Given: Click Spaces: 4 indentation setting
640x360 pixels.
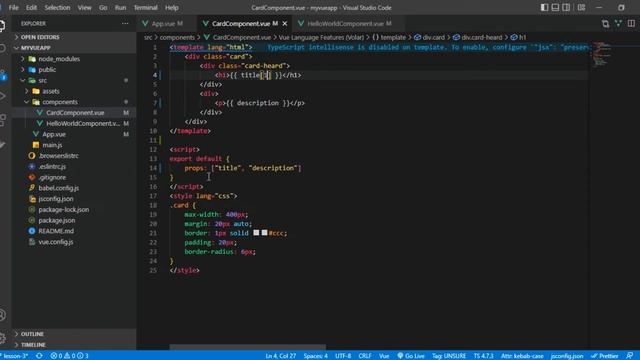Looking at the screenshot, I should (x=316, y=356).
